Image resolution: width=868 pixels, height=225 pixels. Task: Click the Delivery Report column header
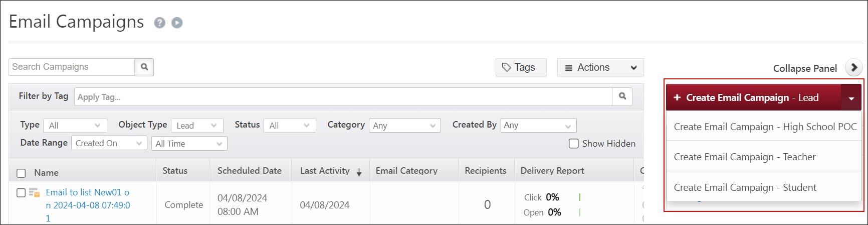click(552, 171)
